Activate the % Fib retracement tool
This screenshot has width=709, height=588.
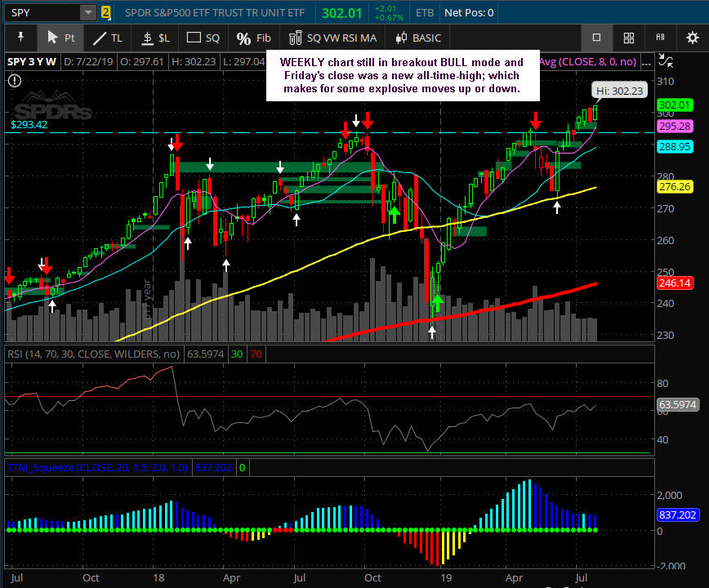(x=253, y=38)
